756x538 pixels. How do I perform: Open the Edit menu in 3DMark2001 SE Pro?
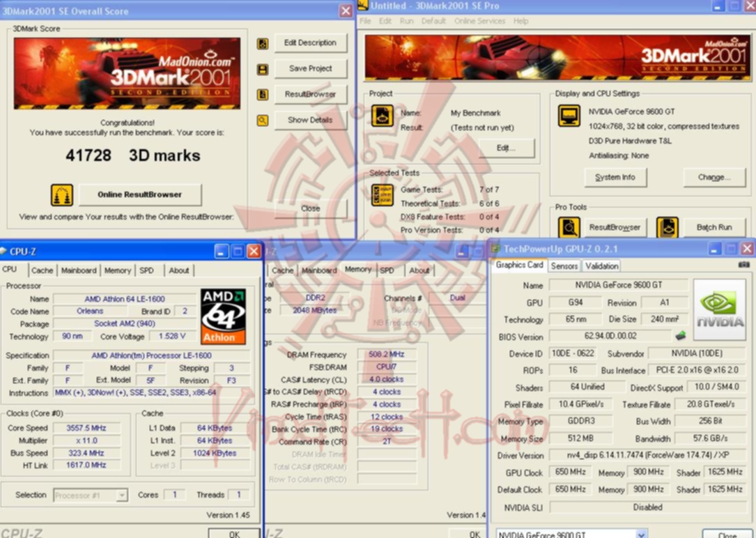[x=385, y=21]
